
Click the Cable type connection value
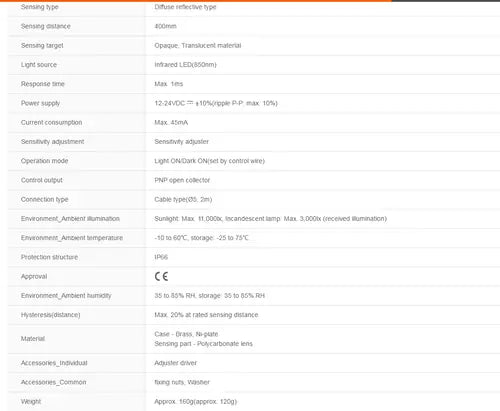(x=183, y=199)
